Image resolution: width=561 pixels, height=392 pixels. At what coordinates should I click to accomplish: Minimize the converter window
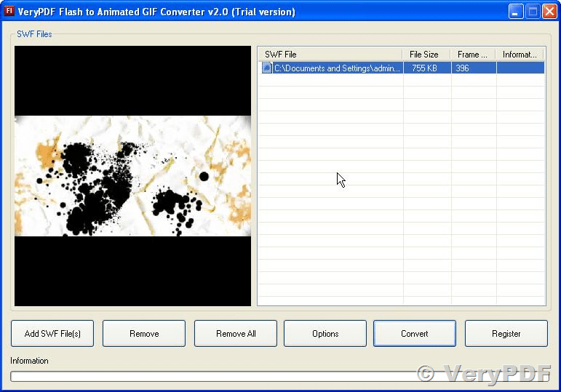pyautogui.click(x=515, y=12)
